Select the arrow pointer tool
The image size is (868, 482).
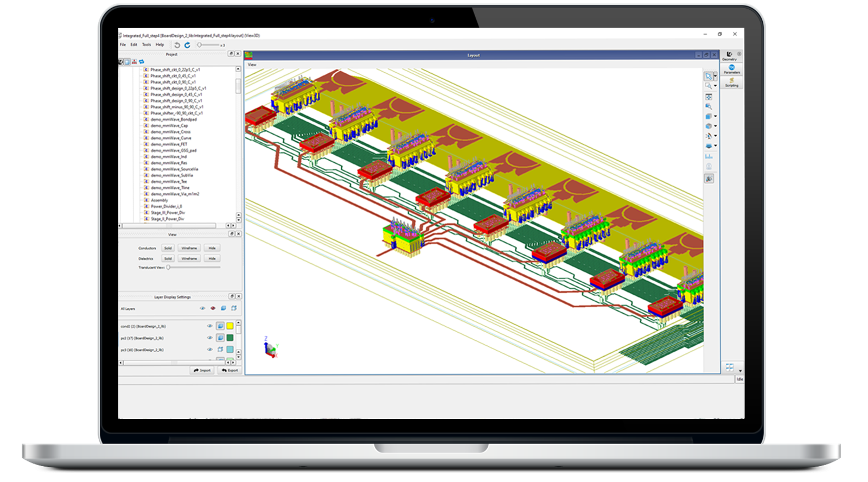click(709, 77)
